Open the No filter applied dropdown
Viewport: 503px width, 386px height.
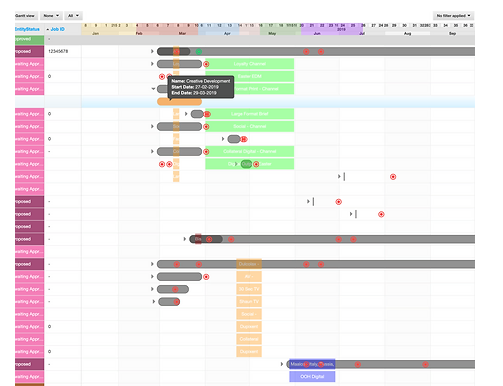[453, 16]
